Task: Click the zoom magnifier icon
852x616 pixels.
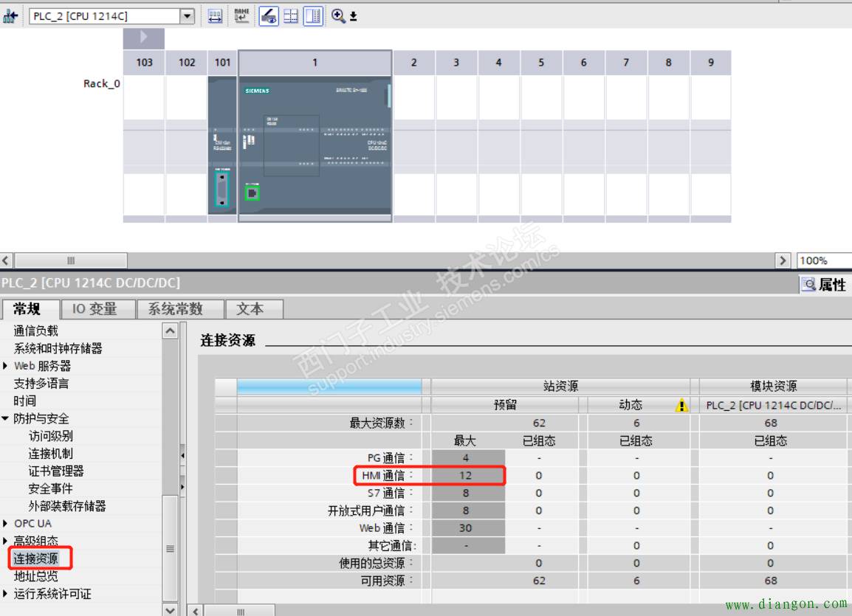Action: (x=338, y=16)
